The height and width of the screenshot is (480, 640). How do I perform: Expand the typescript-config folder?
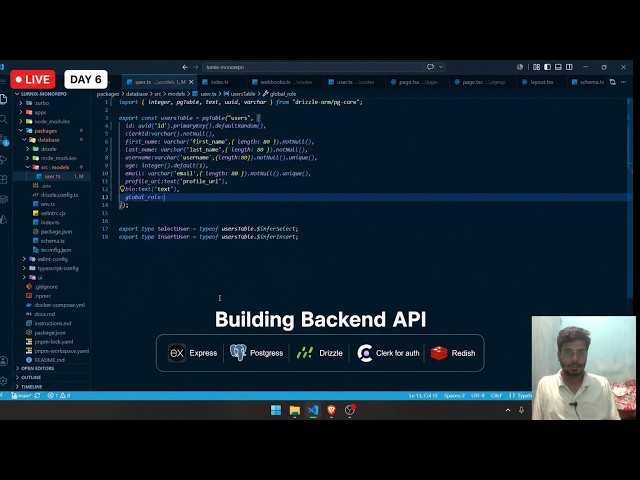tap(52, 268)
